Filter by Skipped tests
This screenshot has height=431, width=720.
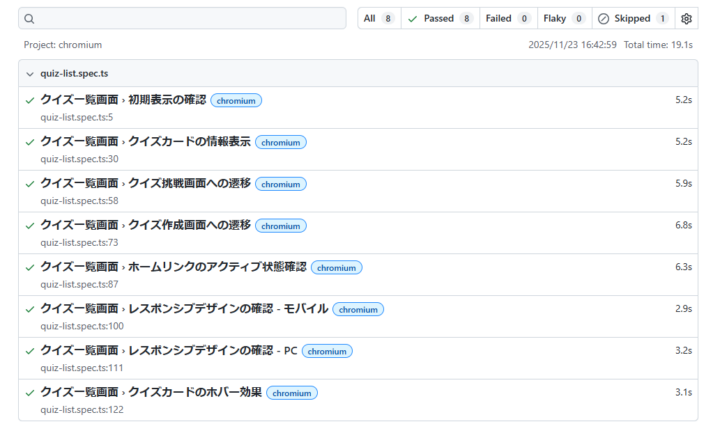(x=633, y=19)
